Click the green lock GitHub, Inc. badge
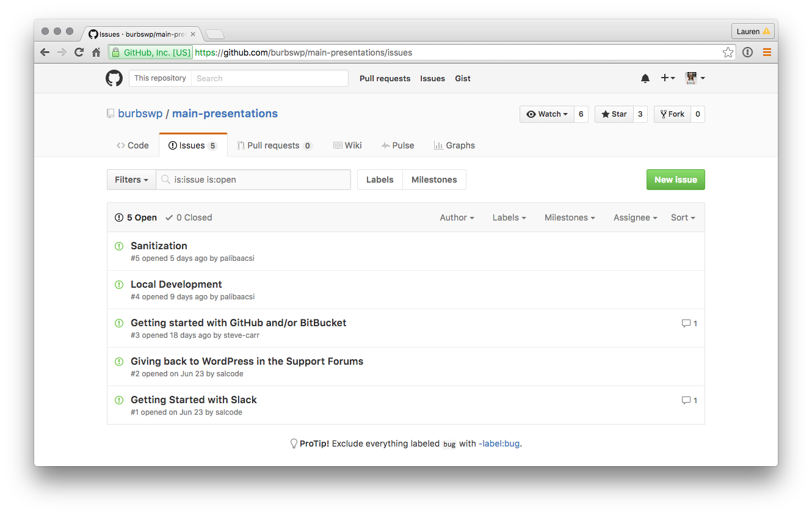This screenshot has height=515, width=812. point(151,53)
